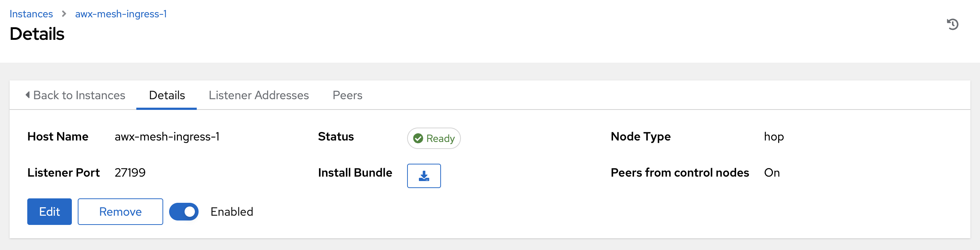Click the breadcrumb chevron separator
Viewport: 980px width, 250px height.
(64, 14)
